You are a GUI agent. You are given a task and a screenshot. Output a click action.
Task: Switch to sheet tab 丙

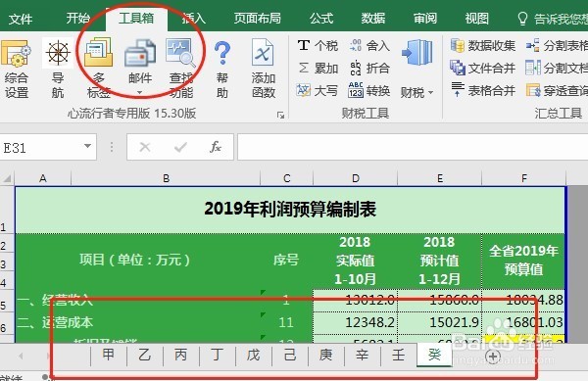pyautogui.click(x=180, y=355)
